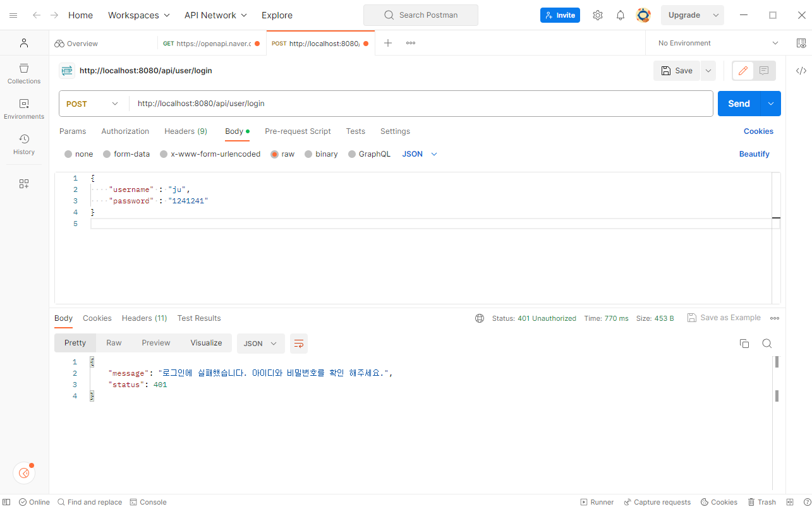Expand the Send options arrow
Image resolution: width=812 pixels, height=509 pixels.
(x=770, y=104)
